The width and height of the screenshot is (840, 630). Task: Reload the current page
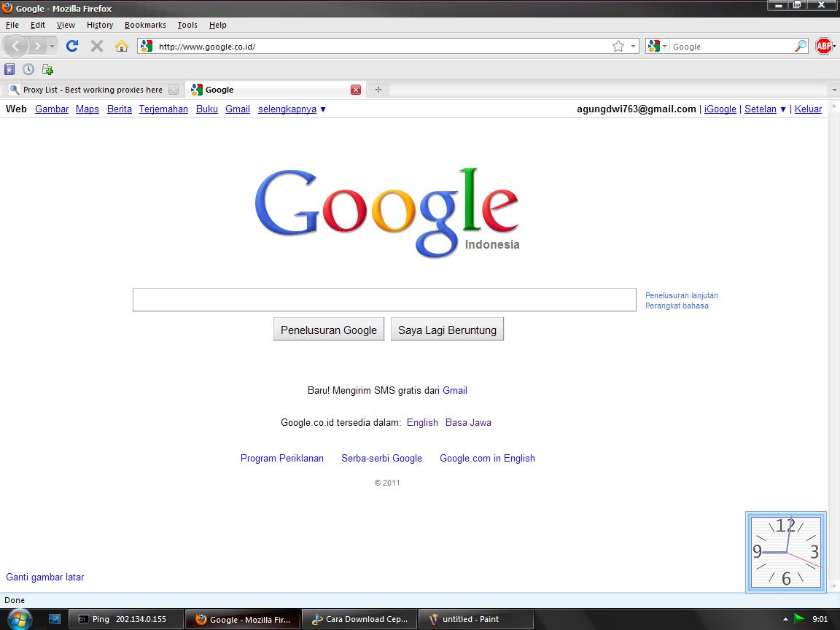click(x=72, y=46)
